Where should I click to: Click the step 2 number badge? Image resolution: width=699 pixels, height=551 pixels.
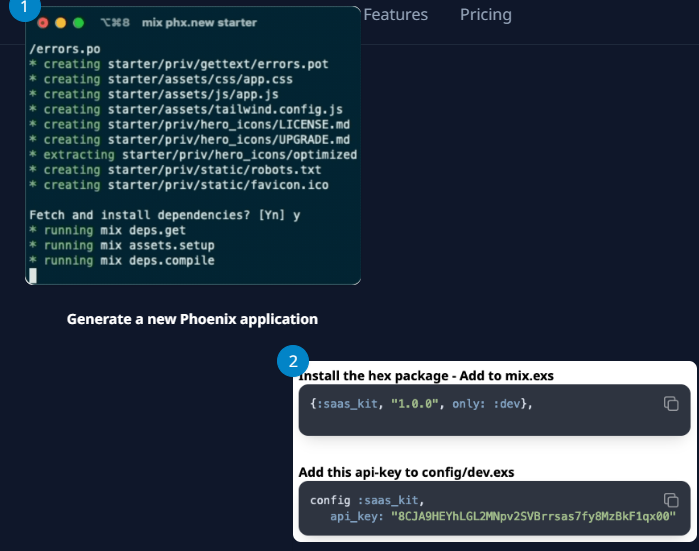[293, 361]
